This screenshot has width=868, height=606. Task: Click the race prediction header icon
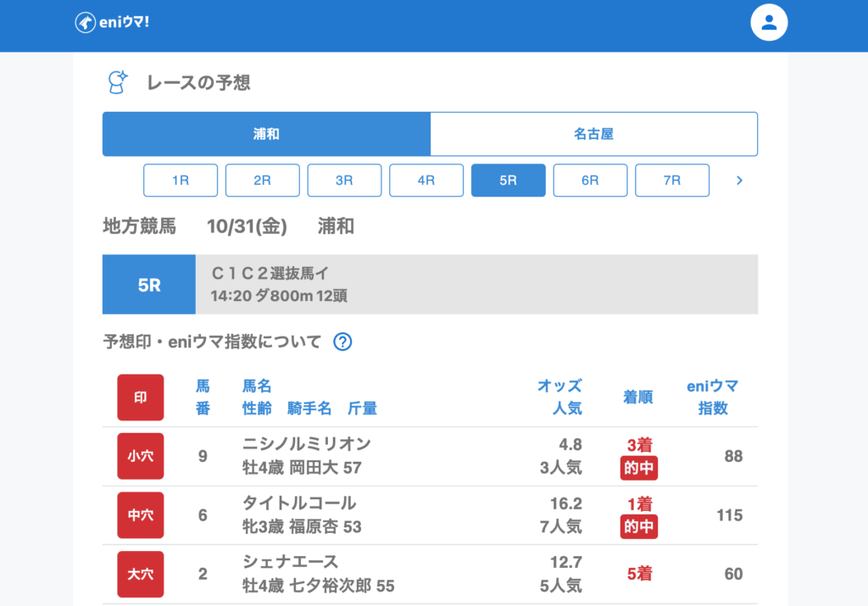click(117, 82)
